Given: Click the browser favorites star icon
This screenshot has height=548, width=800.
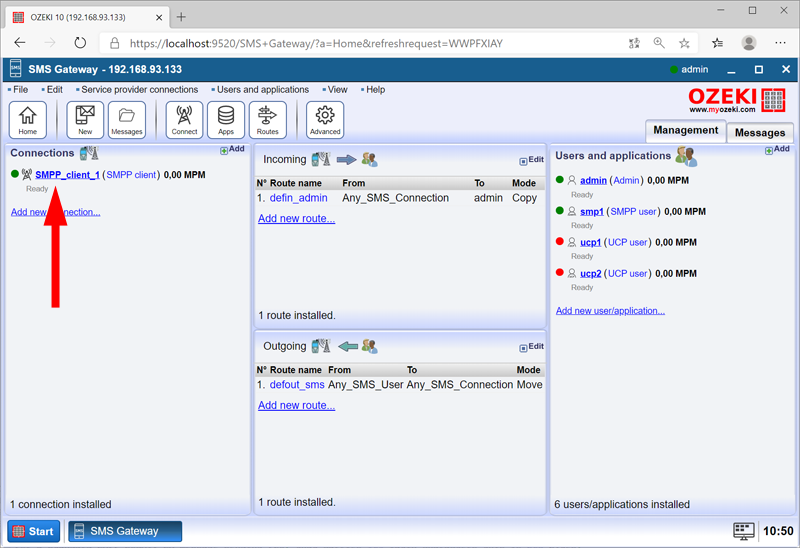Looking at the screenshot, I should coord(684,43).
